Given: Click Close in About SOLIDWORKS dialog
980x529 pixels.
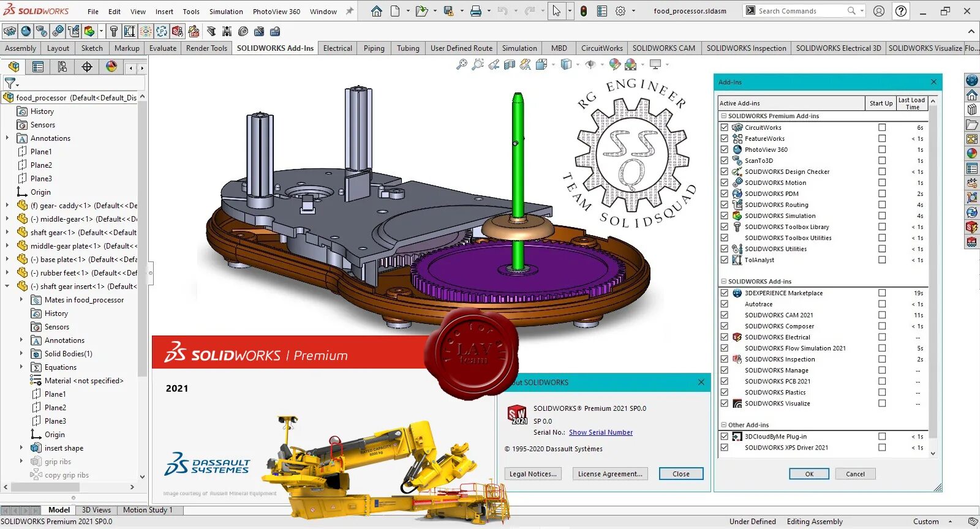Looking at the screenshot, I should 681,474.
